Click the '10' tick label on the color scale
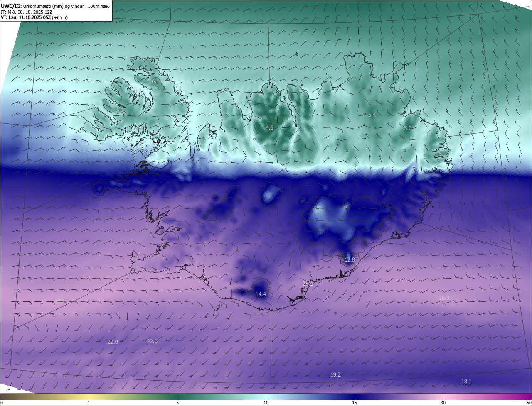532x406 pixels. click(266, 403)
